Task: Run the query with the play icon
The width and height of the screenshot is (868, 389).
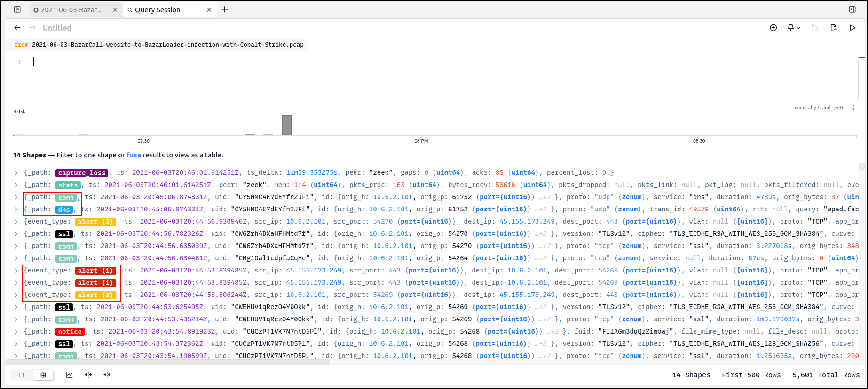Action: (x=852, y=28)
